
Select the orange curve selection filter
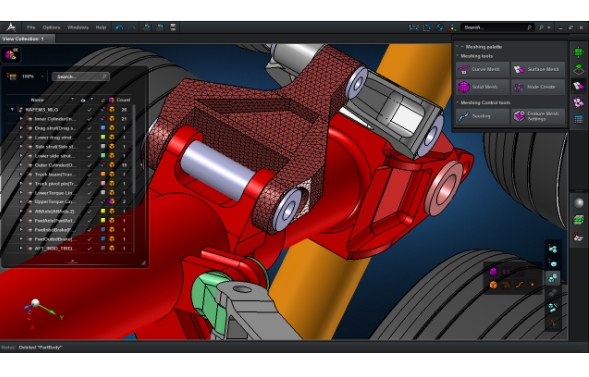[520, 285]
